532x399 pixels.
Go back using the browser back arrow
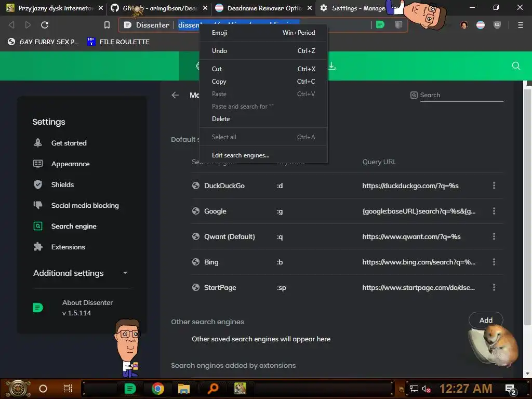point(11,25)
